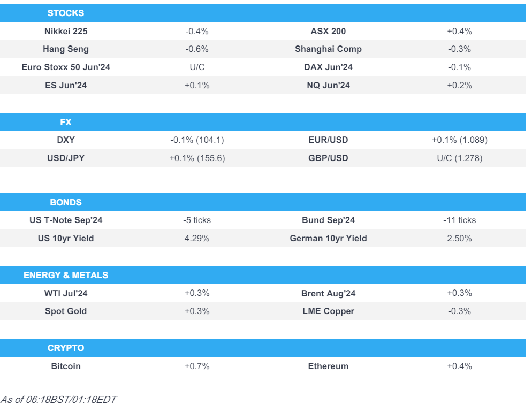Click the FX section header
This screenshot has width=532, height=405.
pos(66,122)
